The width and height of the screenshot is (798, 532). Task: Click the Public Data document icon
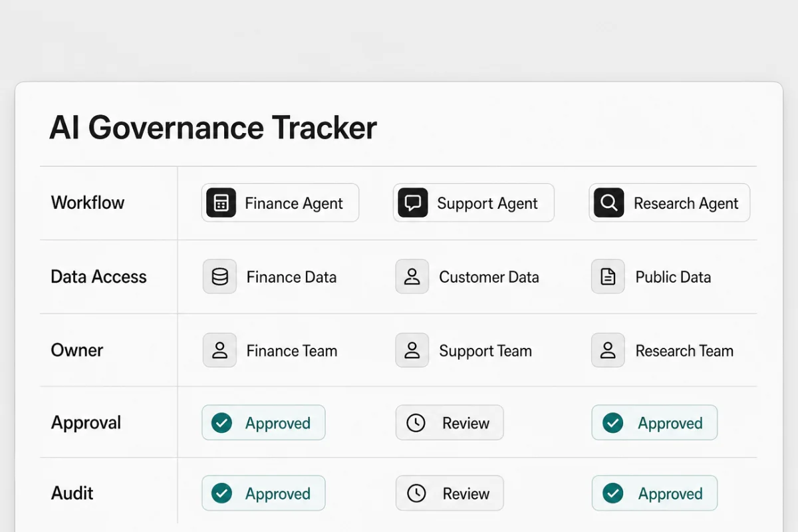tap(608, 277)
